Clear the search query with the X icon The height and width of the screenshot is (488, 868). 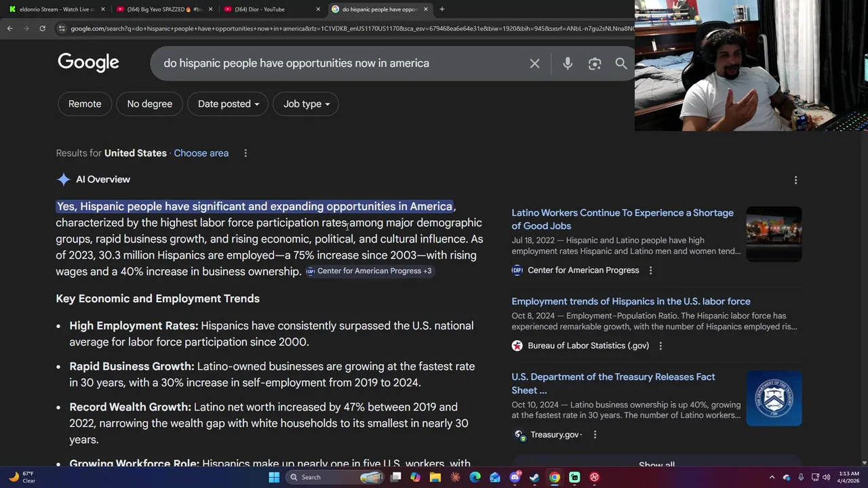534,64
